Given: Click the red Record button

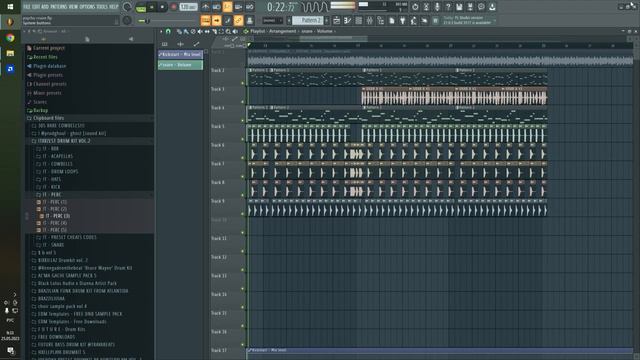Looking at the screenshot, I should coord(173,7).
